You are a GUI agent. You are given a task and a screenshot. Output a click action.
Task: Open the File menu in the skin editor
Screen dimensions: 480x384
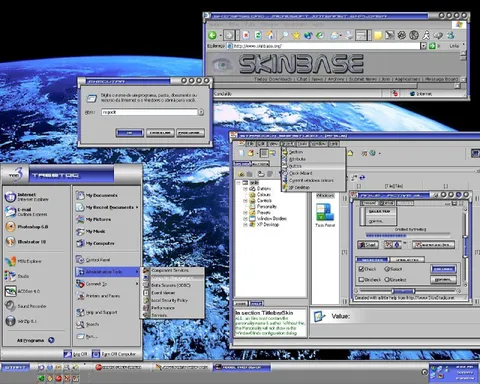[251, 144]
